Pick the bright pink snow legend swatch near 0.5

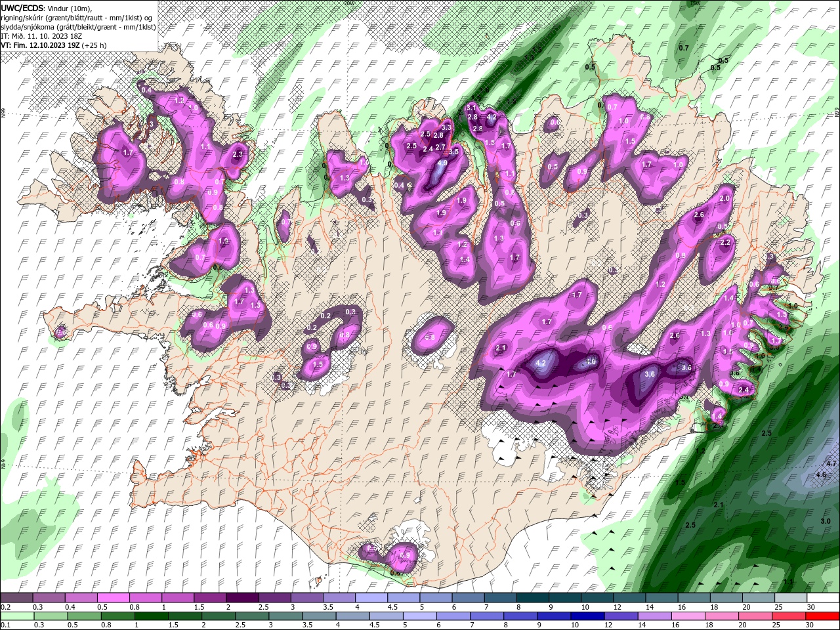[x=114, y=598]
